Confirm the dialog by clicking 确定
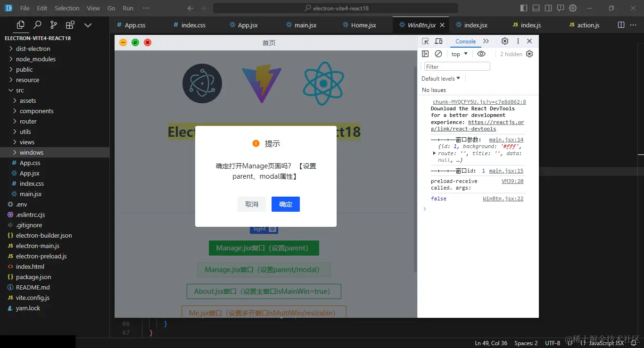The width and height of the screenshot is (644, 348). (285, 204)
